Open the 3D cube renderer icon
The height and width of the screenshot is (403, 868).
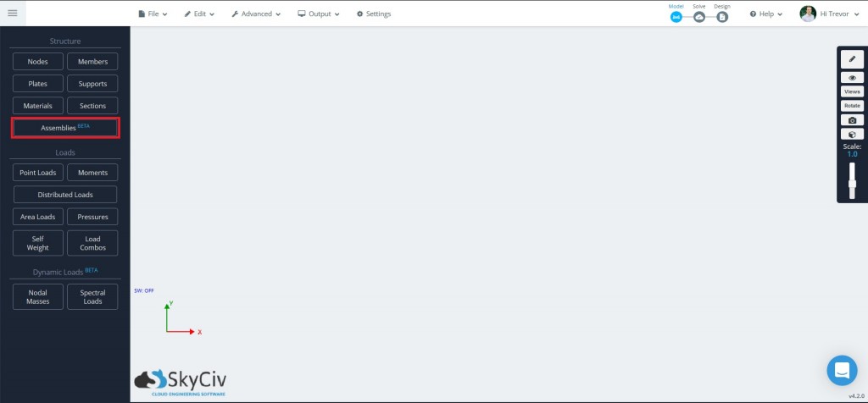[852, 134]
